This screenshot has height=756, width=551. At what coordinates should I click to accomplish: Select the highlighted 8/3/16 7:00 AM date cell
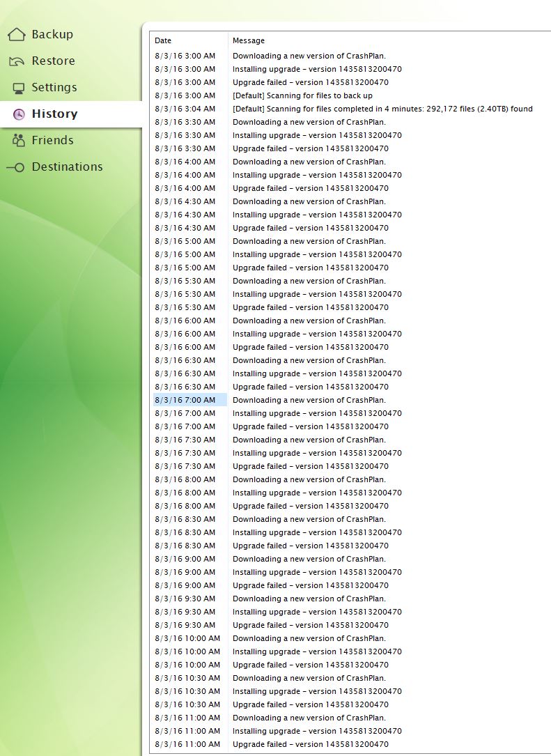[x=190, y=400]
